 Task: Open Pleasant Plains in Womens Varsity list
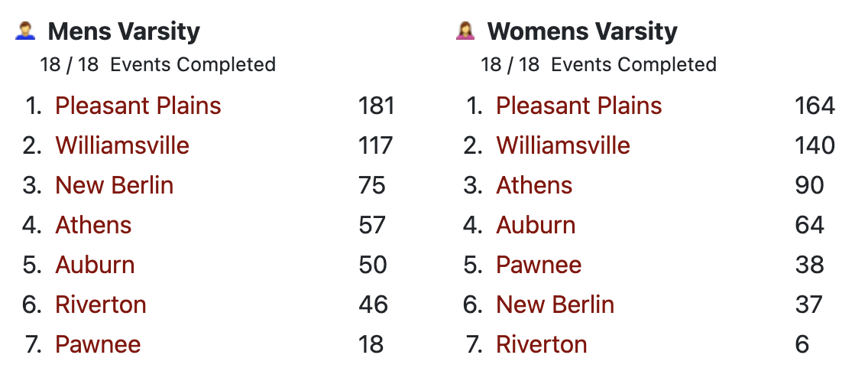pos(579,106)
